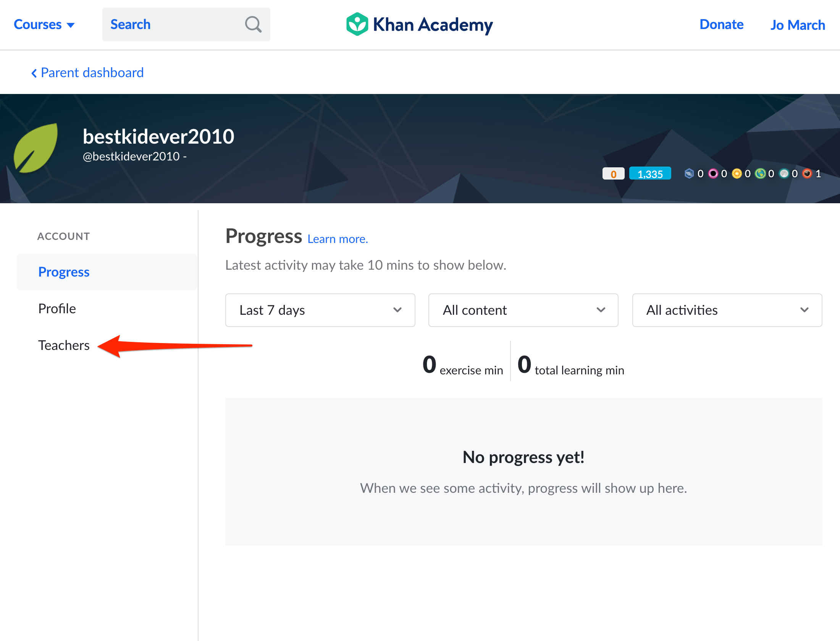Click the Parent dashboard link

click(92, 72)
